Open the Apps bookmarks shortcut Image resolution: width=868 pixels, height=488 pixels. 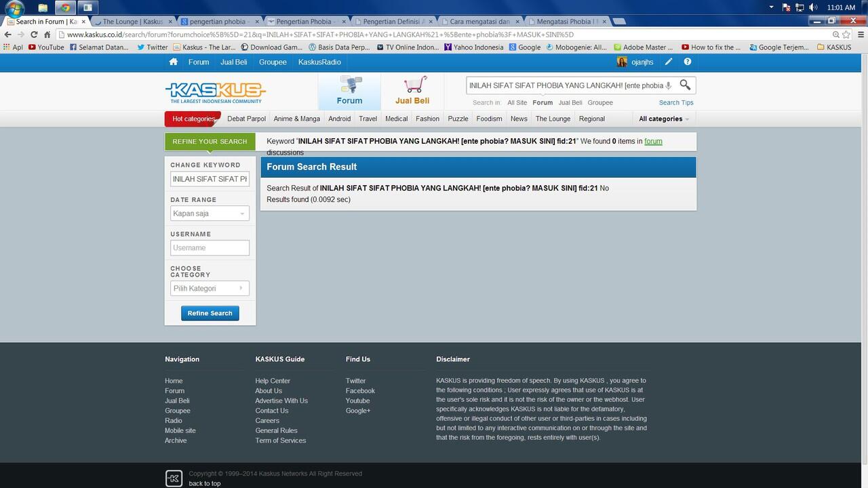tap(13, 47)
